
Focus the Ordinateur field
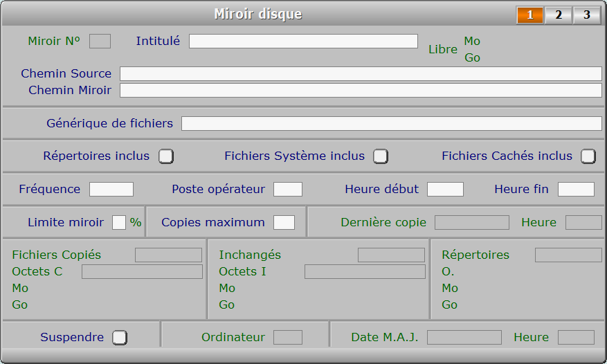click(x=288, y=337)
